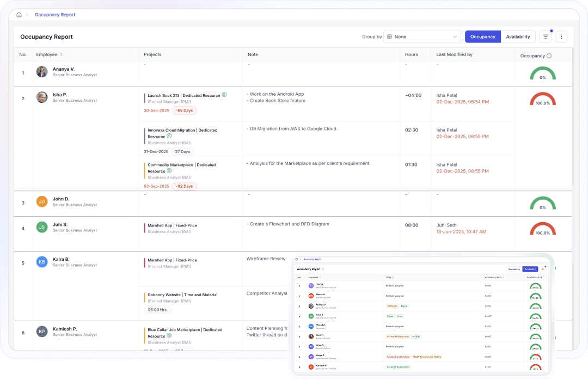Click the Availability Report preview thumbnail
Image resolution: width=588 pixels, height=380 pixels.
pyautogui.click(x=421, y=316)
